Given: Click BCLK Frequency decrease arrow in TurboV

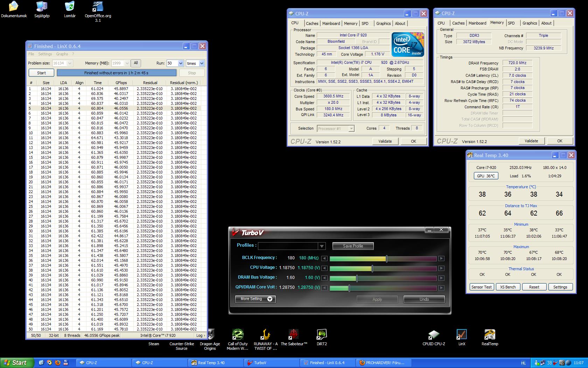Looking at the screenshot, I should pyautogui.click(x=324, y=258).
